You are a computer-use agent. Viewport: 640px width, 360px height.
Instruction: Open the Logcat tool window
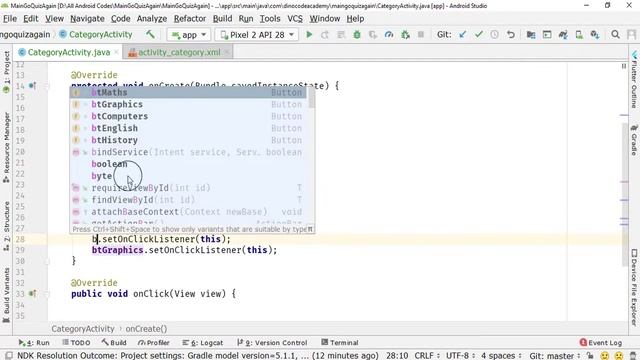(202, 343)
